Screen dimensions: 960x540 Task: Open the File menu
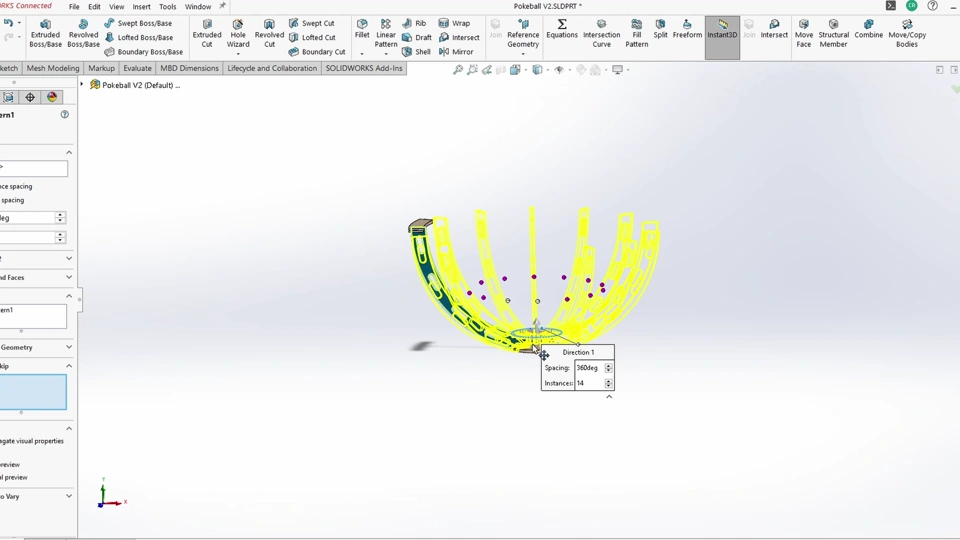74,7
